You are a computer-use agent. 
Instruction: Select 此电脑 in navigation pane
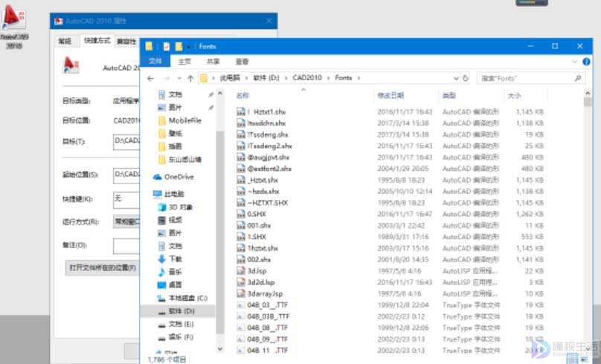tap(174, 194)
